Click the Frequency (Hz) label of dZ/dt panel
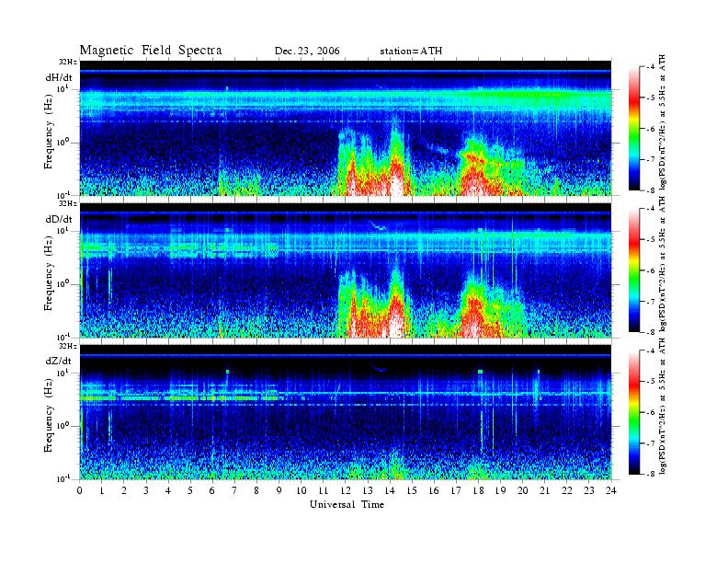 coord(49,417)
